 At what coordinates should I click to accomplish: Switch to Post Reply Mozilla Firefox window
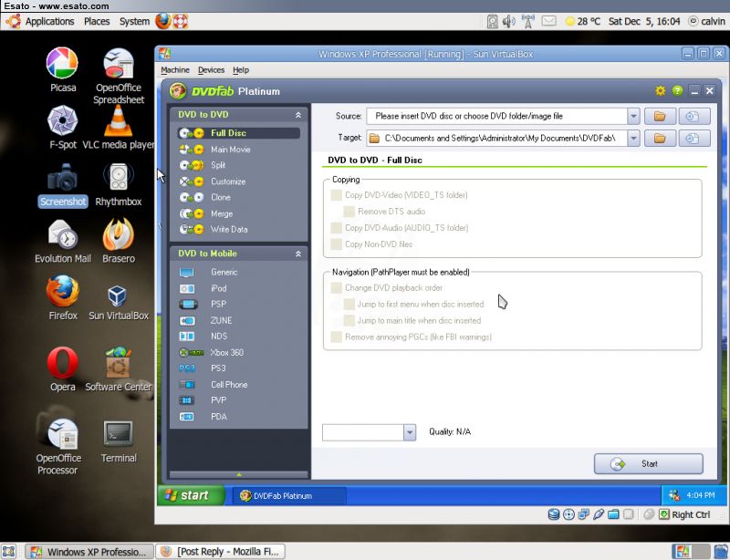click(220, 552)
